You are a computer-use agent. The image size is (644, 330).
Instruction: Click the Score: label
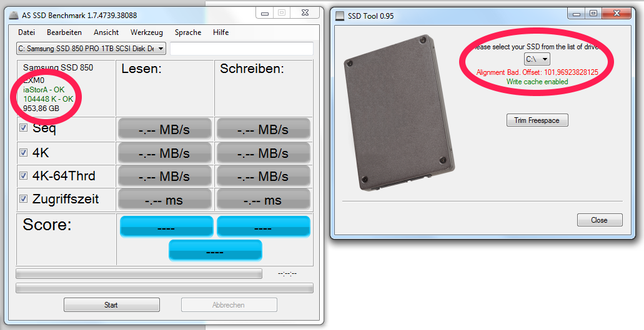[x=47, y=225]
